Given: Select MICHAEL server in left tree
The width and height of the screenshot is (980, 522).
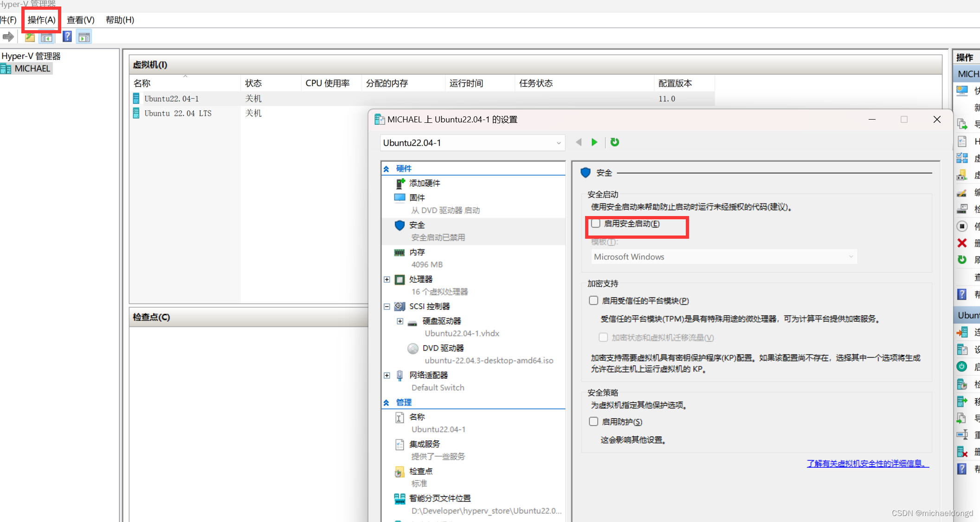Looking at the screenshot, I should click(32, 69).
